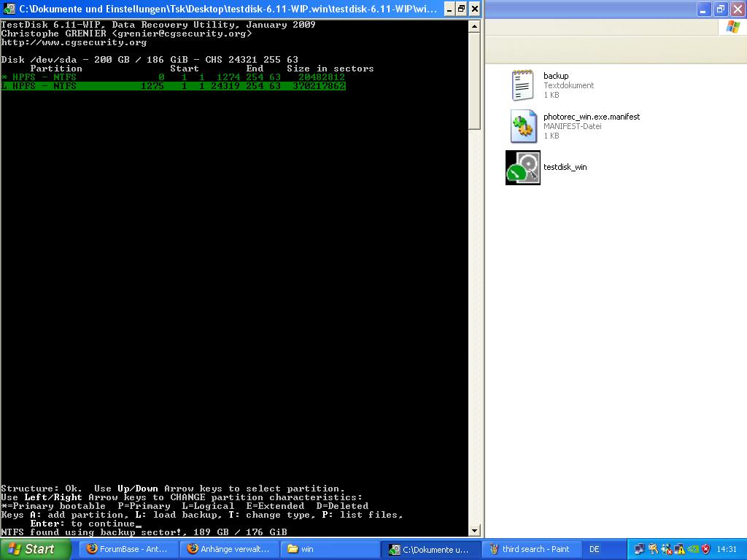Click the testdisk_win file name label

coord(565,167)
